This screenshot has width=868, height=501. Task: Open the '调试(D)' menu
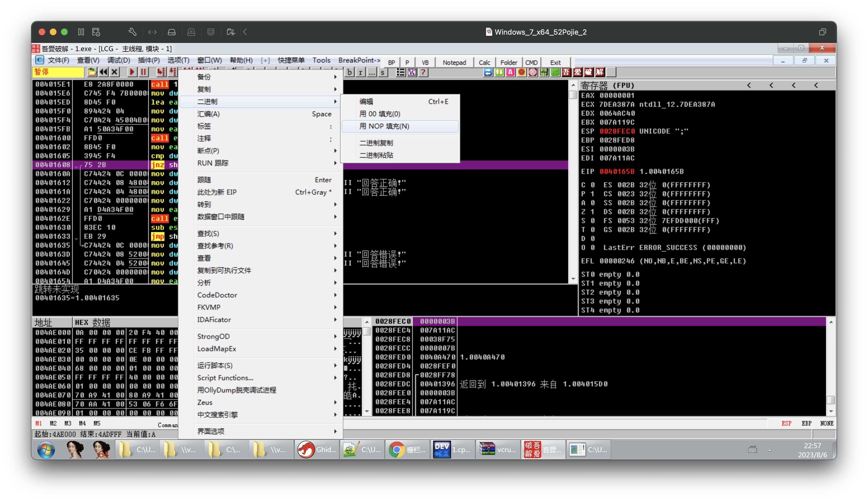point(118,60)
